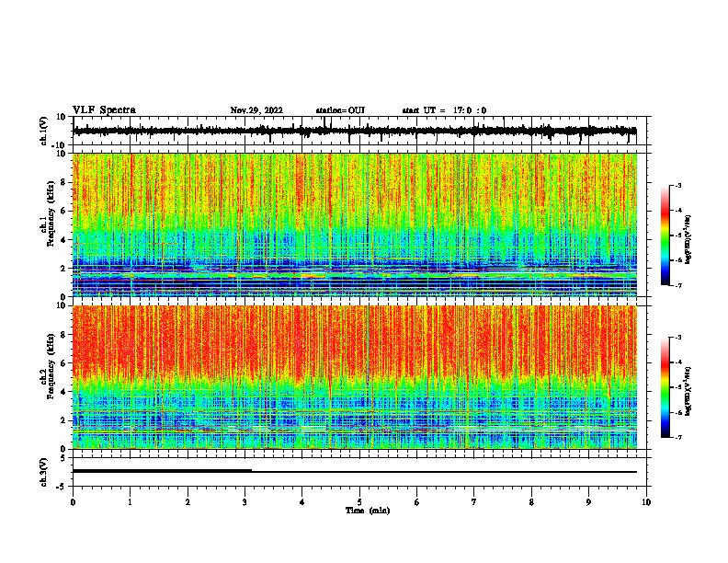Click time axis tick label "8"

tap(531, 502)
